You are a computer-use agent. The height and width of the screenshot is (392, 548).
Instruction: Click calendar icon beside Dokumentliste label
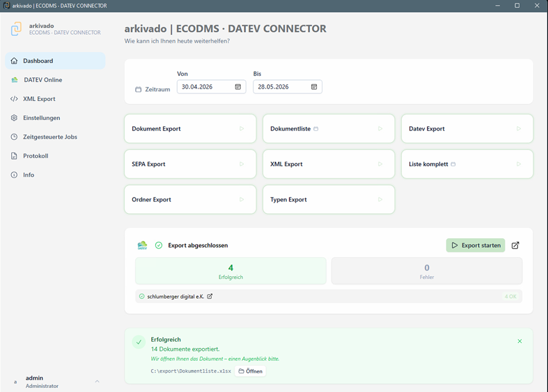click(x=316, y=129)
